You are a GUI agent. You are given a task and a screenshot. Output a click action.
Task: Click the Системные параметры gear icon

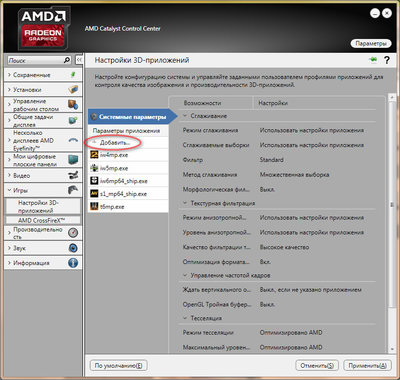click(94, 117)
